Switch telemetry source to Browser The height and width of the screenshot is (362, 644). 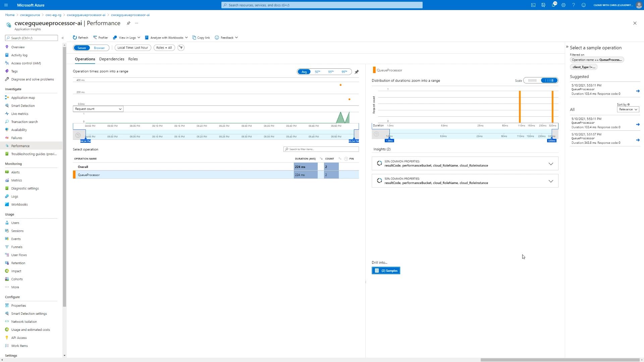coord(99,48)
